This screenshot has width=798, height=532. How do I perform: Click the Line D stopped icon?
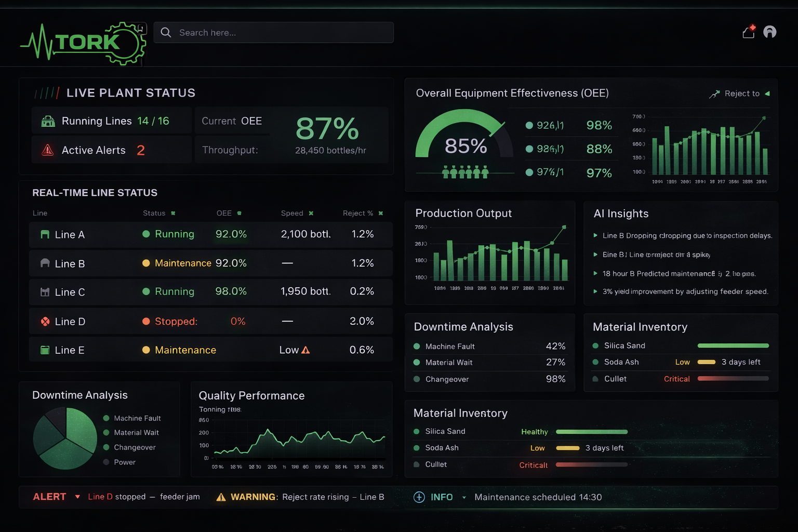45,322
